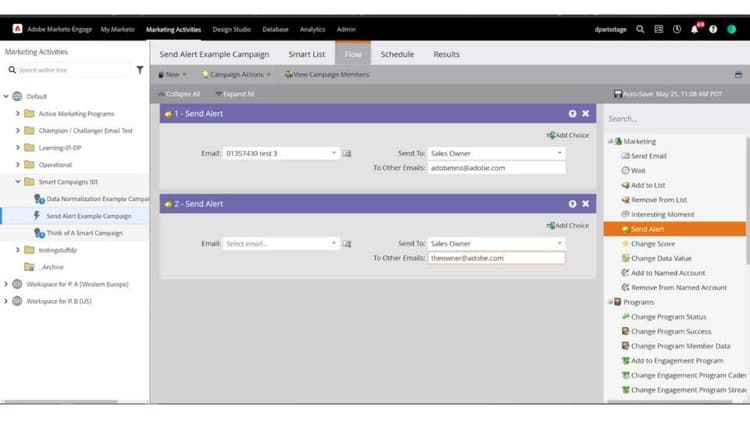
Task: Expand Champion / Challenger Email Test folder
Action: (18, 131)
